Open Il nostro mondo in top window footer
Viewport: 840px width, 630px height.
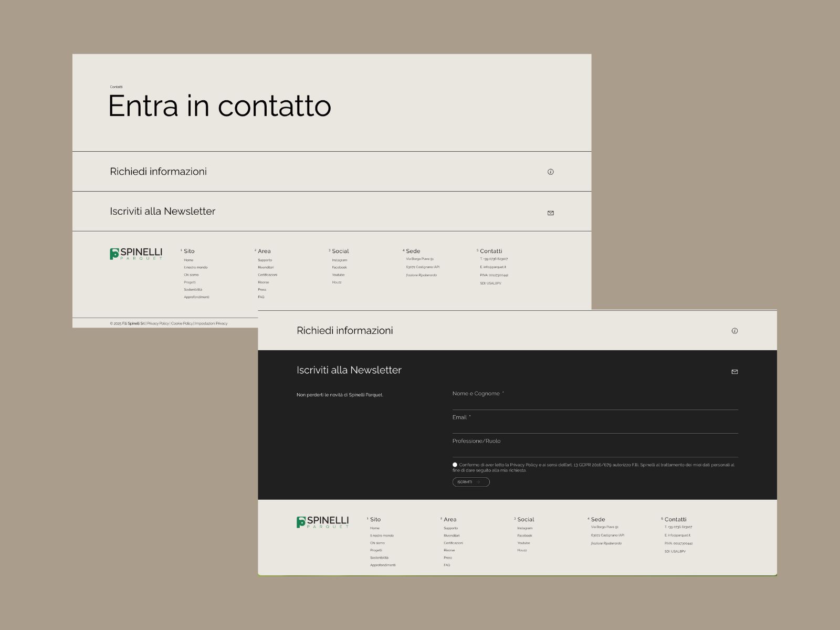pos(195,267)
